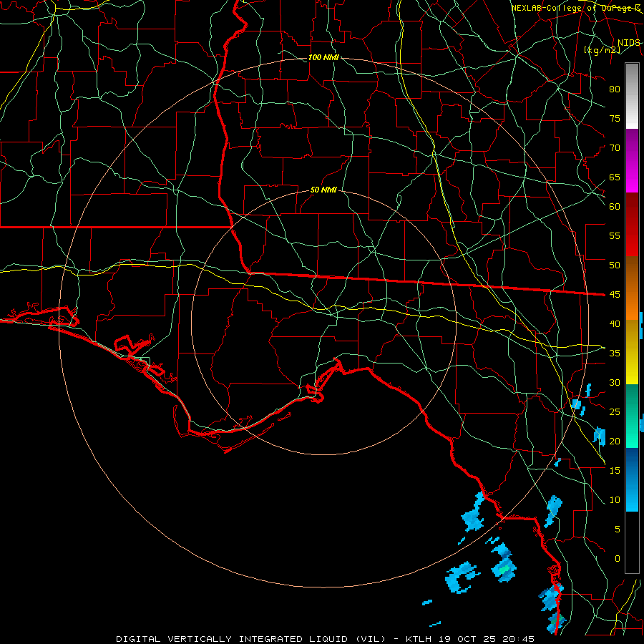The image size is (644, 644).
Task: Pick the magenta-purple segment of the color bar
Action: pyautogui.click(x=632, y=161)
